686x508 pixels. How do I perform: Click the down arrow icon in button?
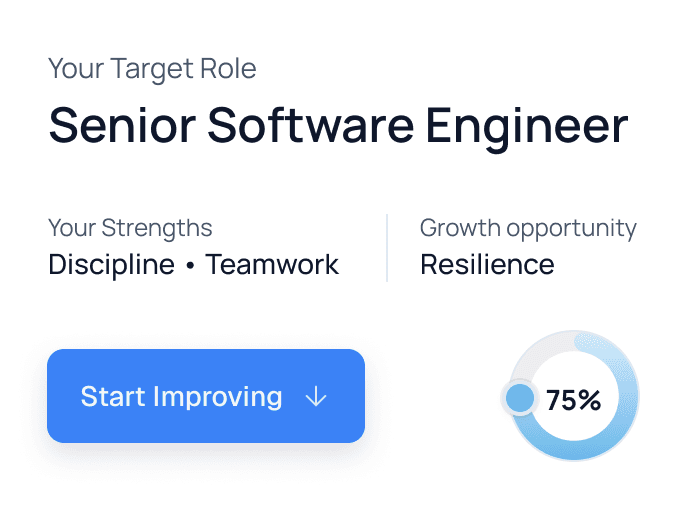[x=316, y=397]
